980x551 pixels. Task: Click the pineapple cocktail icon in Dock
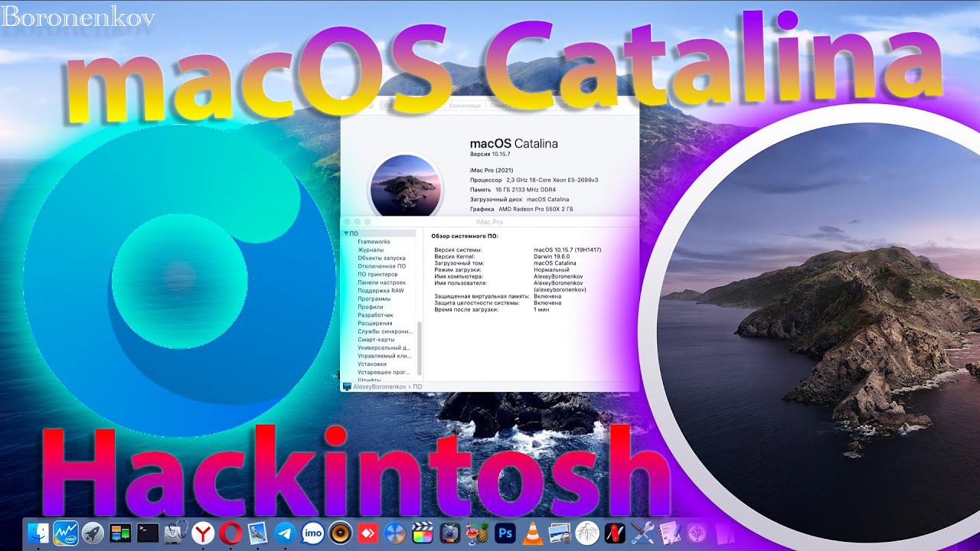(x=478, y=533)
